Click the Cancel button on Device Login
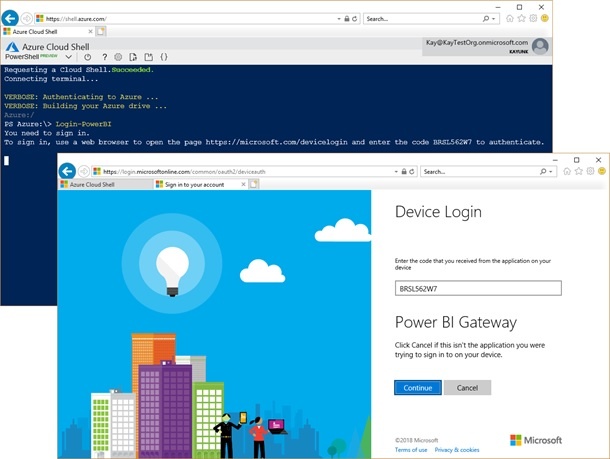This screenshot has height=459, width=610. (467, 387)
